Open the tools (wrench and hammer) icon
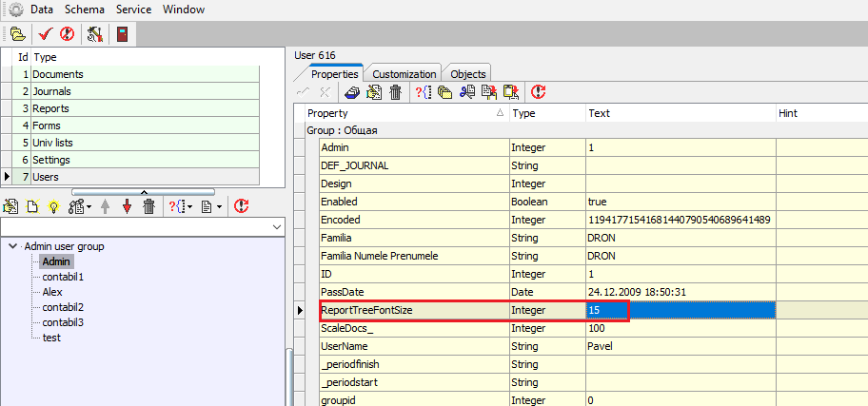 point(95,35)
